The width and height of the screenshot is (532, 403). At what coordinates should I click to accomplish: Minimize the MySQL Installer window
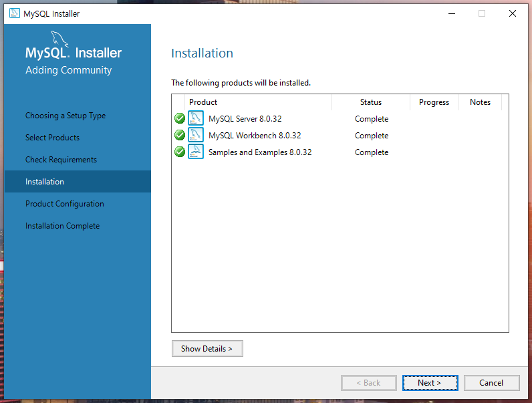coord(452,13)
